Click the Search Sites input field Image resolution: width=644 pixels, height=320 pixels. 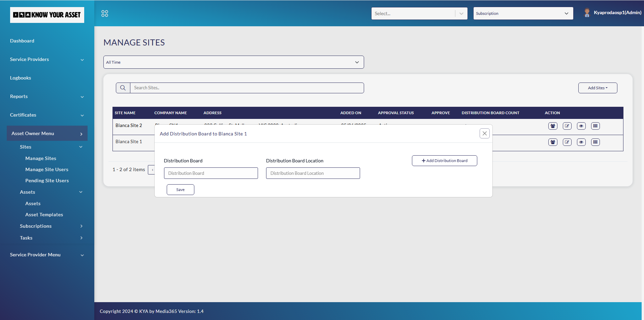(247, 88)
